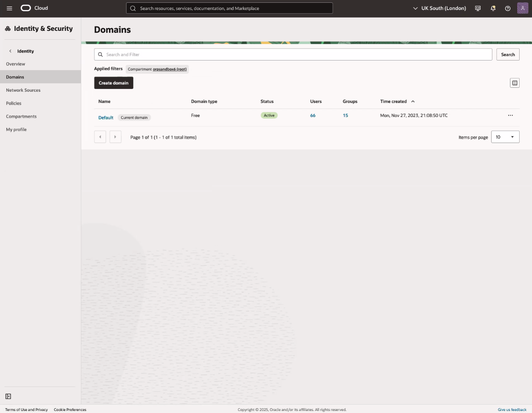Expand the region selector chevron

(415, 8)
